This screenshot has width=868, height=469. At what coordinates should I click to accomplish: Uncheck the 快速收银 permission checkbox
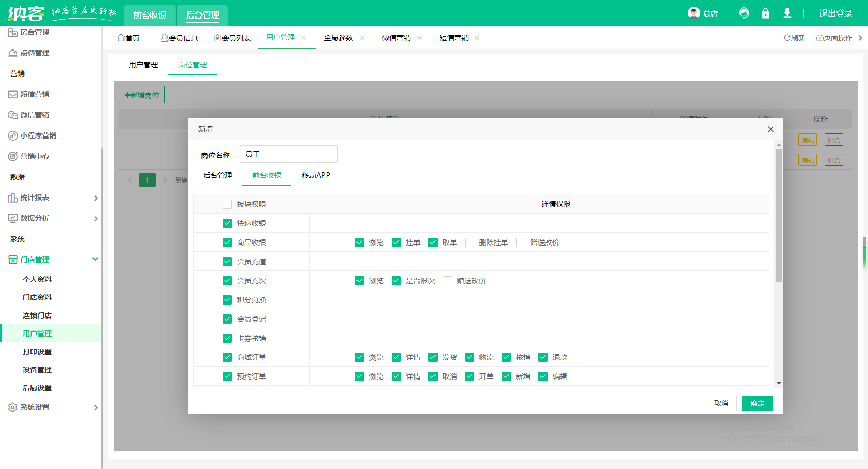tap(227, 223)
